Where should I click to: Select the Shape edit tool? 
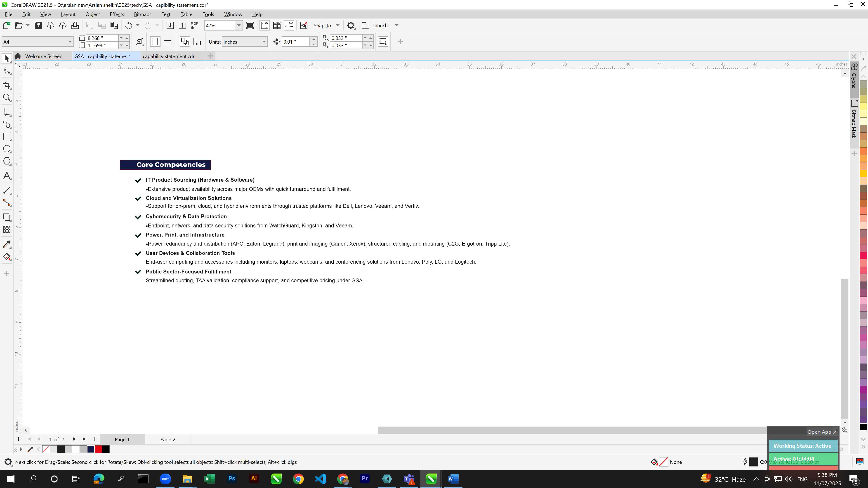[7, 71]
